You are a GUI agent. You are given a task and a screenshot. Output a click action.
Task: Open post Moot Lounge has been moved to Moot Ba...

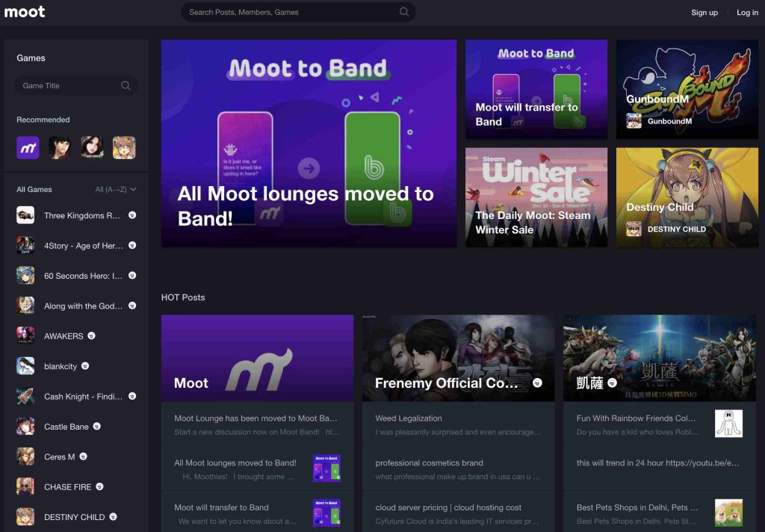tap(257, 424)
